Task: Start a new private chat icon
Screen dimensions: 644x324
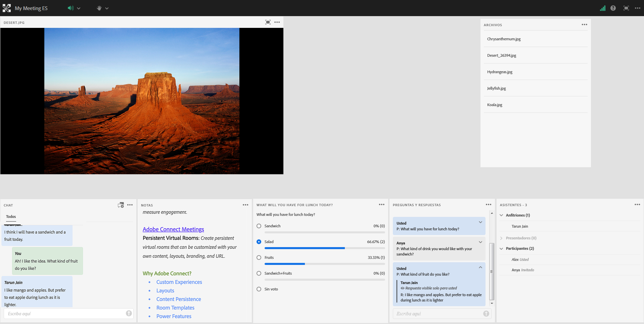Action: point(121,205)
